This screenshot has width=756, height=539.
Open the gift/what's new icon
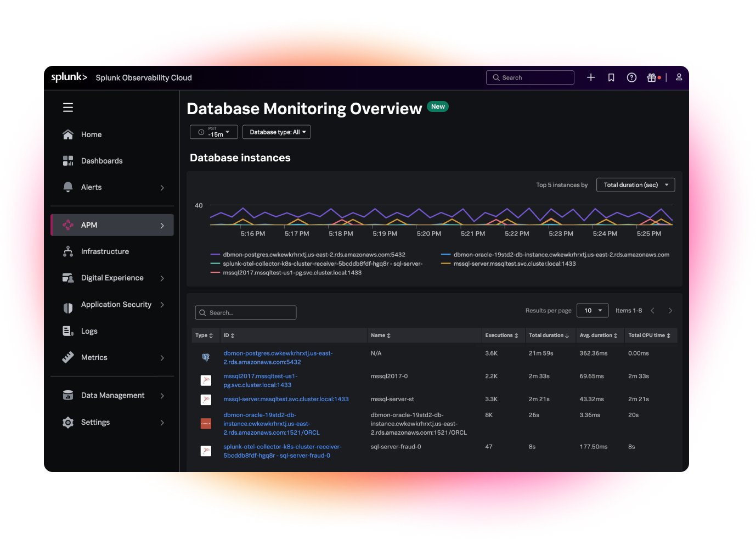652,77
